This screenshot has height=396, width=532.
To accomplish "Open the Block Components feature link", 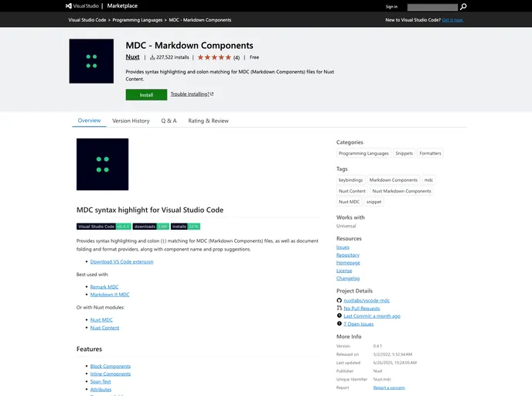I will (x=111, y=366).
